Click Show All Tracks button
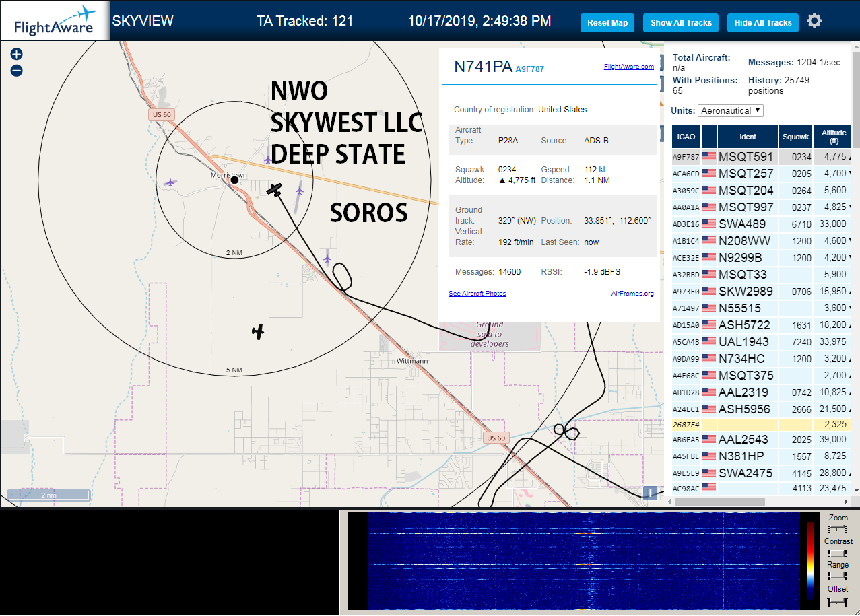Viewport: 860px width, 616px height. pos(681,22)
